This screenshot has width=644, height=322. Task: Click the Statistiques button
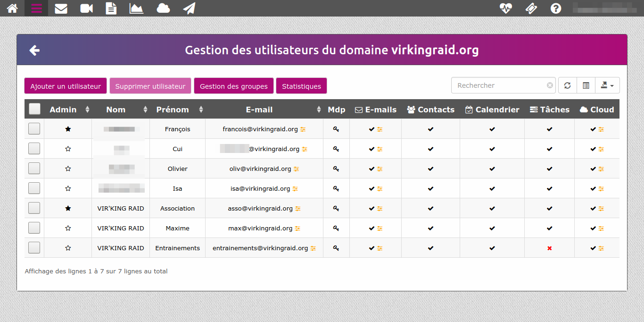point(301,86)
